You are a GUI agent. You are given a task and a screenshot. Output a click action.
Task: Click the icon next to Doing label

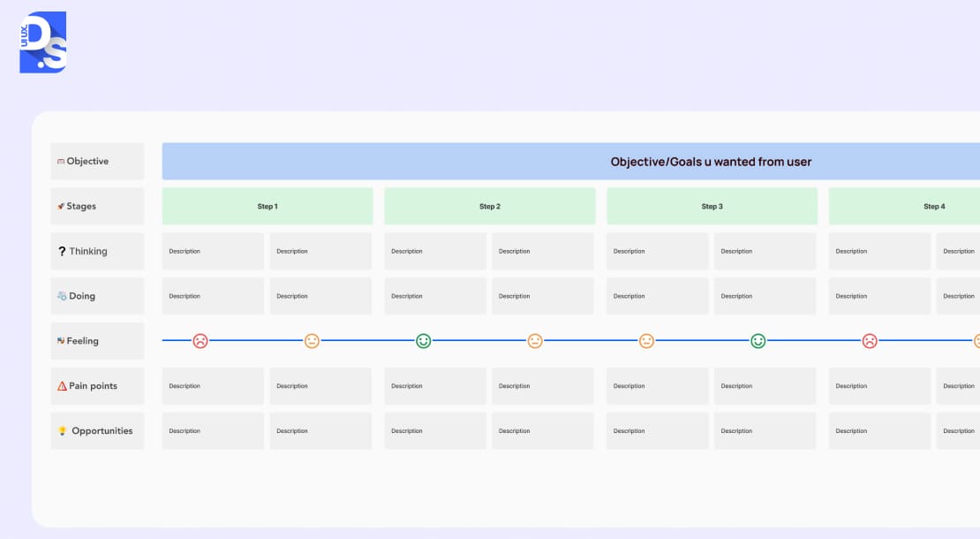[x=62, y=297]
